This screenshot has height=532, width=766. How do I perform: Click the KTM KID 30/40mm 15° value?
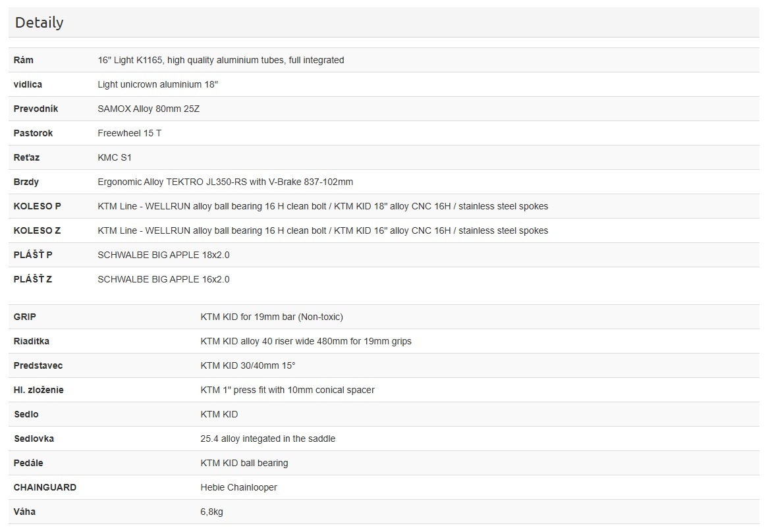click(248, 365)
